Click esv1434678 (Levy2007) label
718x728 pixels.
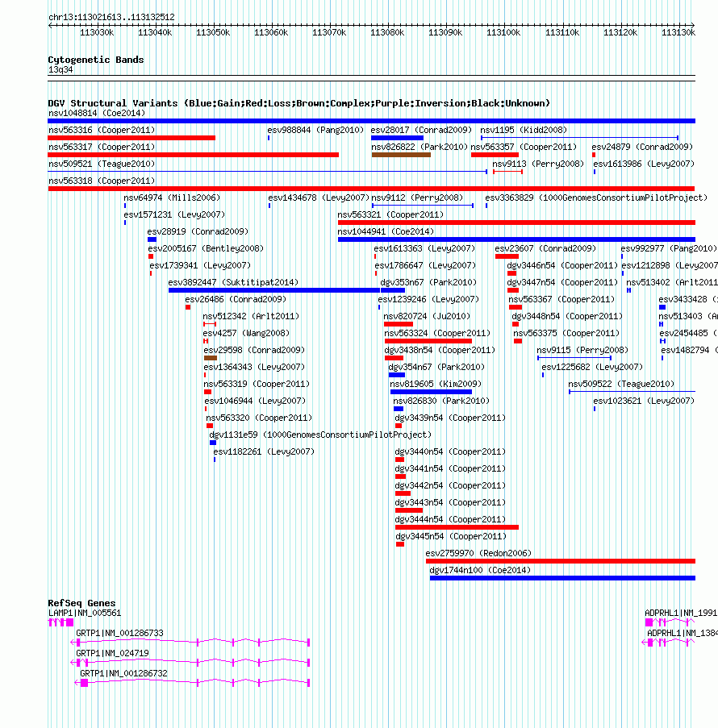click(319, 198)
